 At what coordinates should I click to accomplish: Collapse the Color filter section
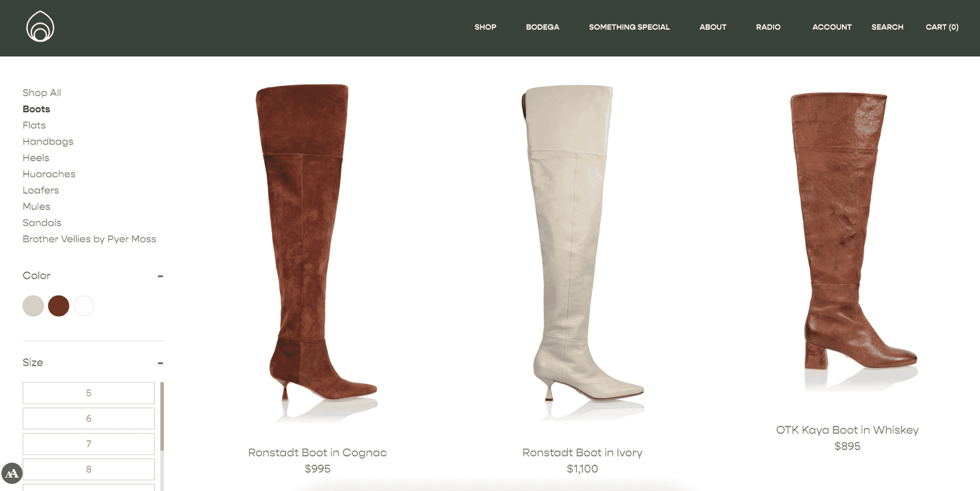(x=160, y=276)
